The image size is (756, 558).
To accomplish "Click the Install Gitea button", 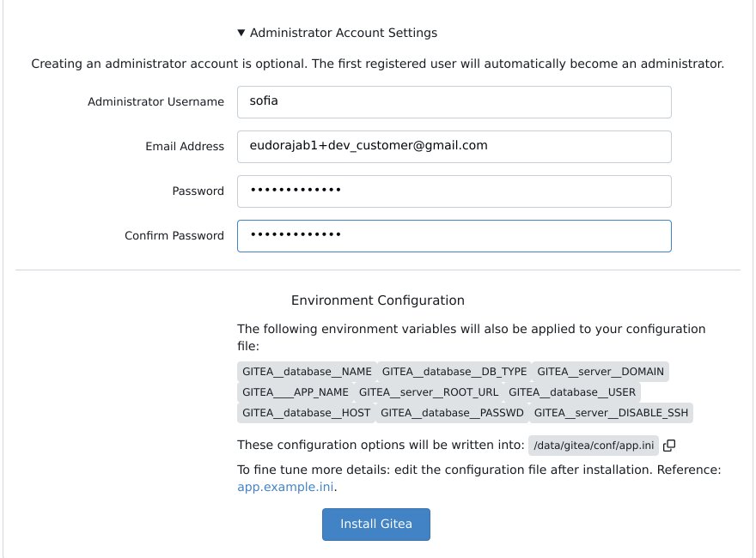I will click(376, 525).
